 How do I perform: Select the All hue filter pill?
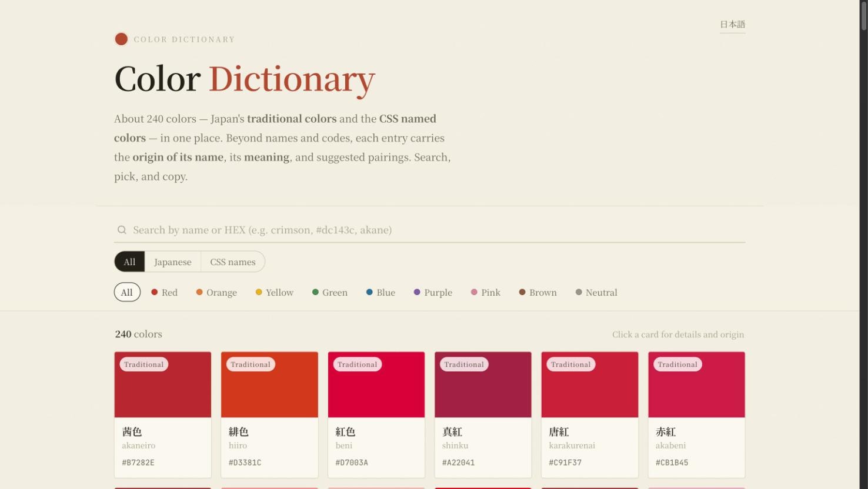click(127, 293)
